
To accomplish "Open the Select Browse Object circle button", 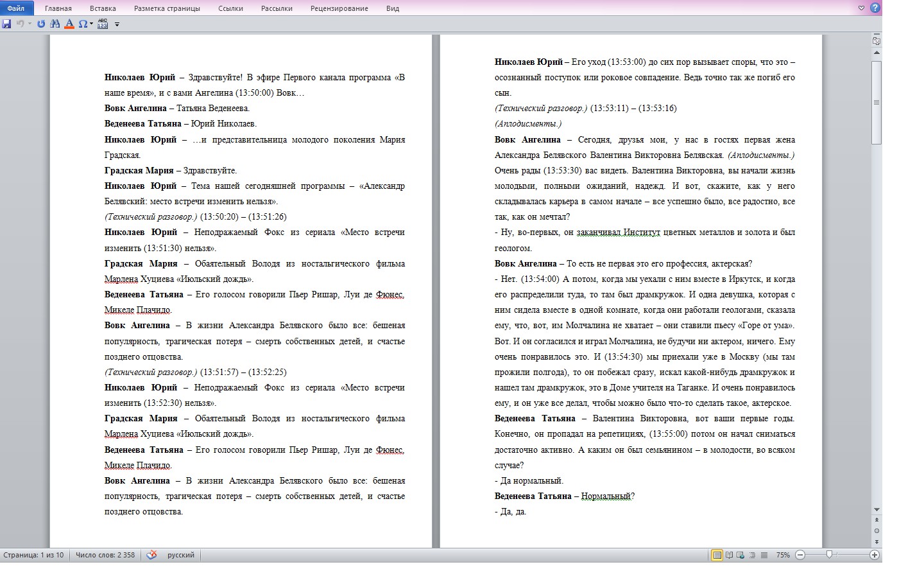I will 877,531.
